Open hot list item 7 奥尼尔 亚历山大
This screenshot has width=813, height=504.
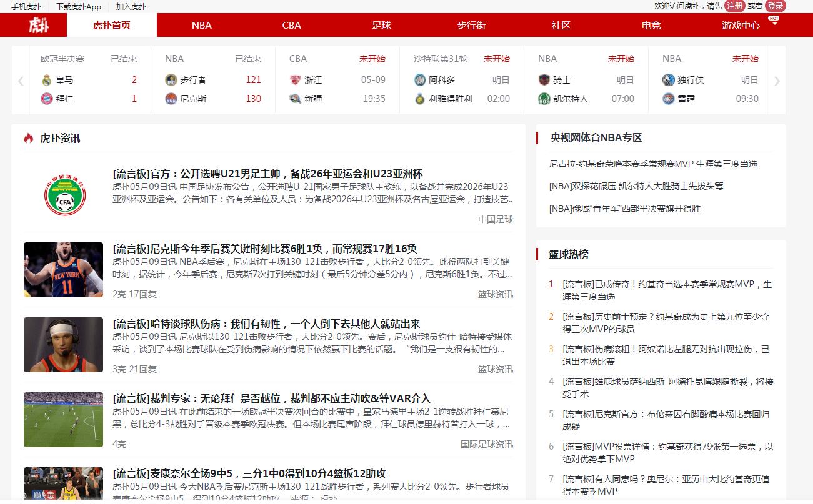coord(666,485)
